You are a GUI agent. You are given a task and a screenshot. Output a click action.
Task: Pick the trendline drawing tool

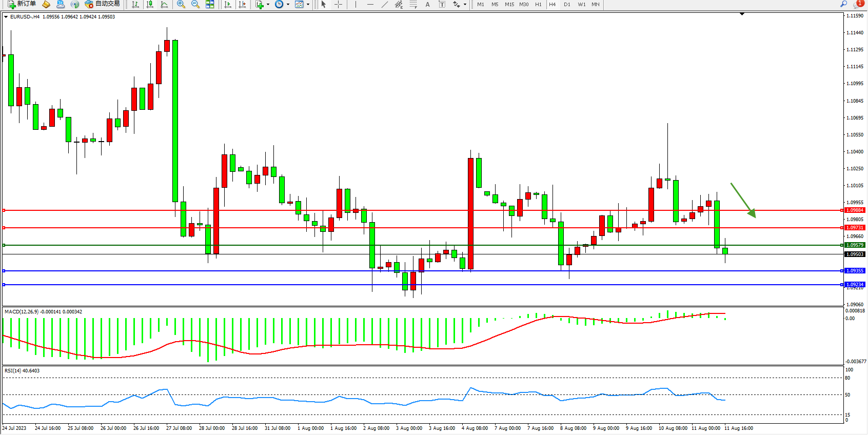pyautogui.click(x=384, y=5)
